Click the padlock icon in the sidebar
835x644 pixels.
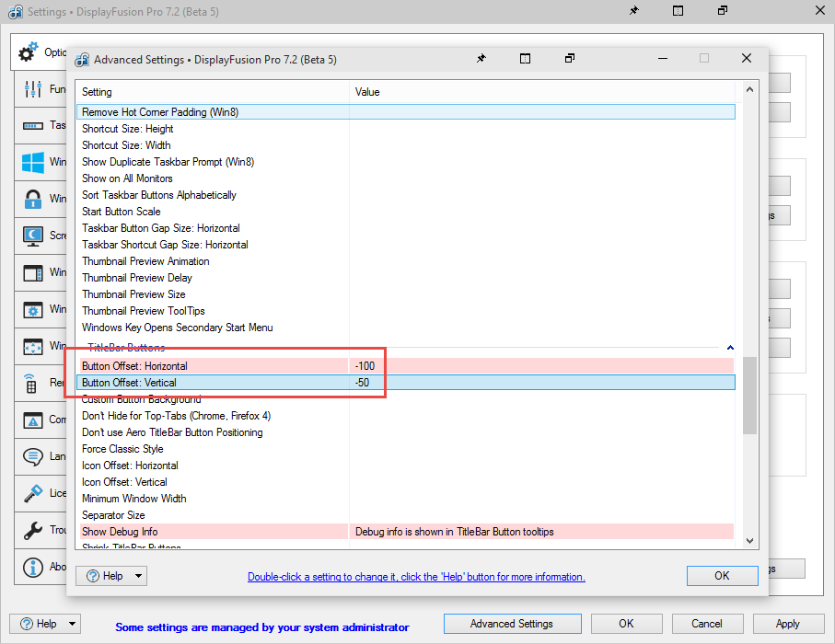pyautogui.click(x=33, y=199)
